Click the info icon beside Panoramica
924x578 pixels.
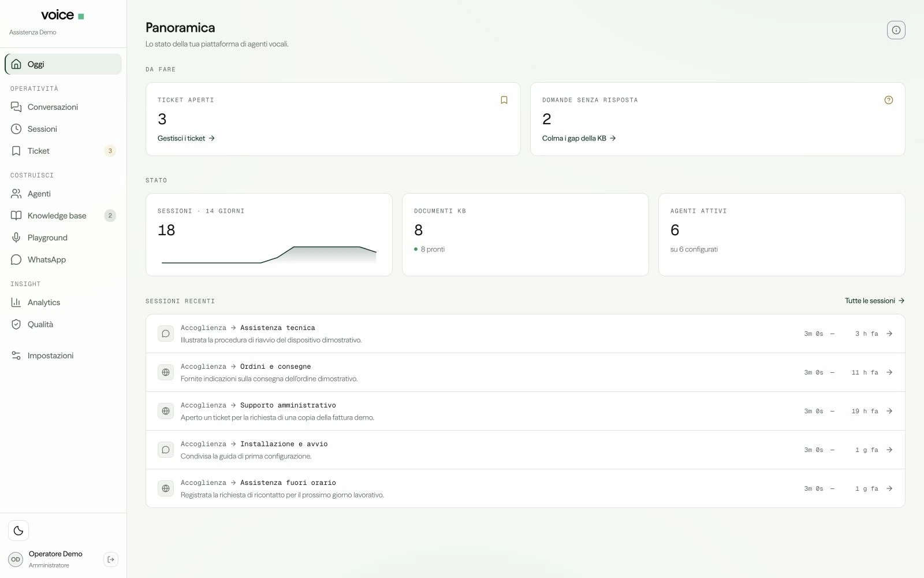click(x=896, y=30)
